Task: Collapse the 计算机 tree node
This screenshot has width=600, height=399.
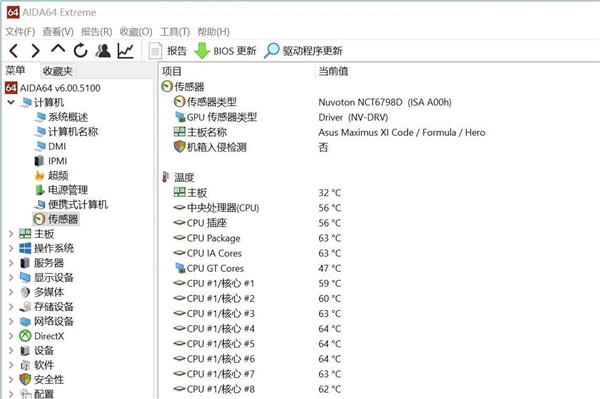Action: point(11,102)
